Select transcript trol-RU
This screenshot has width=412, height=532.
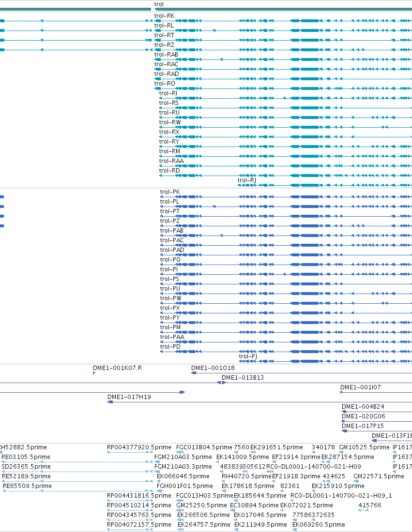(x=169, y=113)
